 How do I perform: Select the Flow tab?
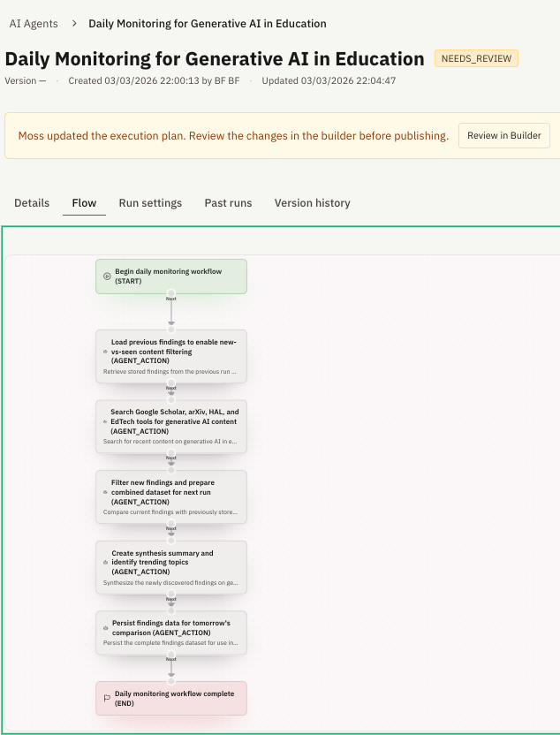(85, 203)
